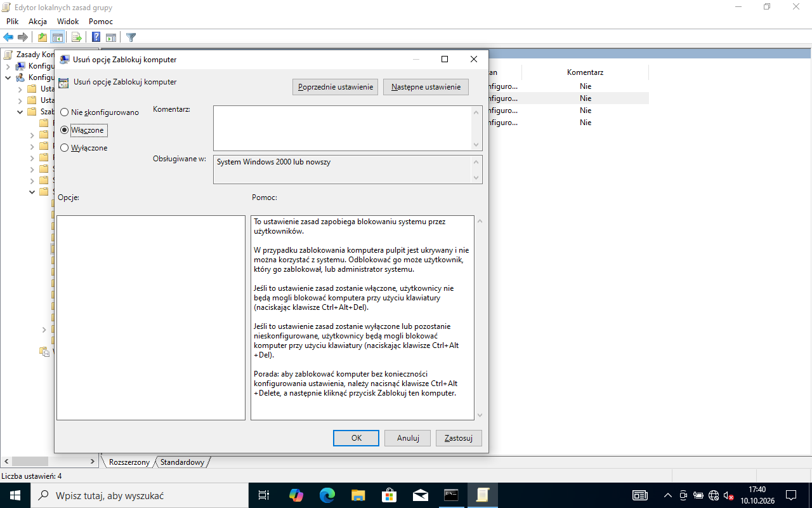Click the Windows search box on the taskbar
812x508 pixels.
tap(140, 495)
